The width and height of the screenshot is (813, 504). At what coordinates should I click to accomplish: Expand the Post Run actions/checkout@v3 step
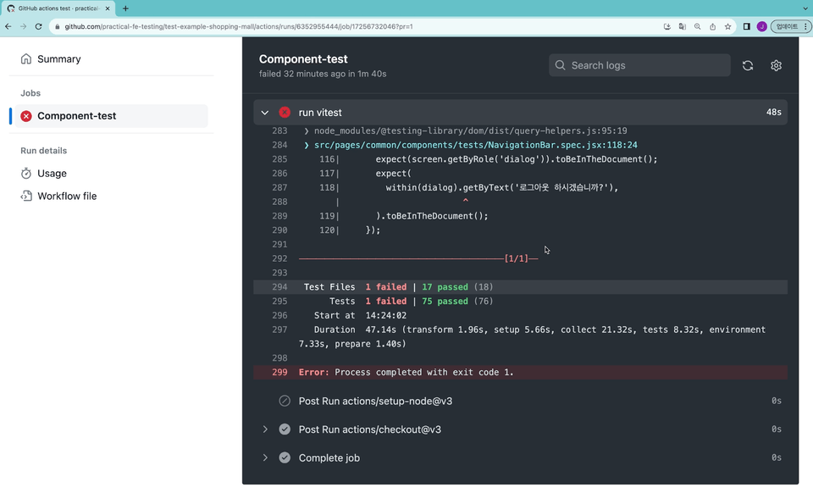click(265, 429)
